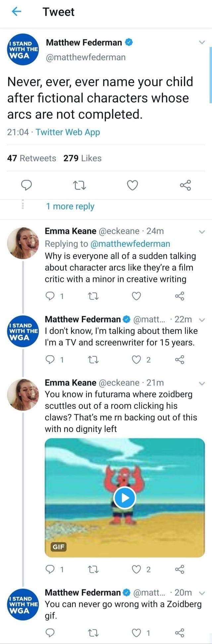Open chevron menu on Emma Keane's 21m tweet

pos(202,383)
